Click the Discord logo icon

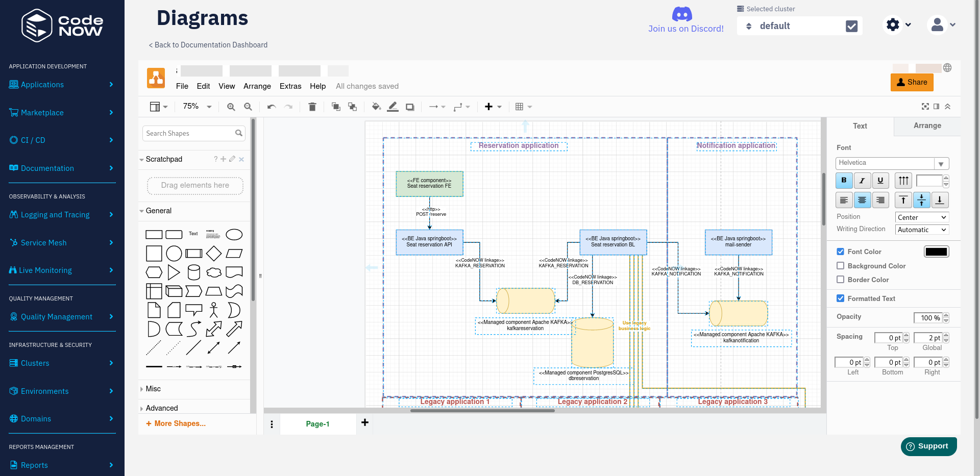[x=682, y=14]
